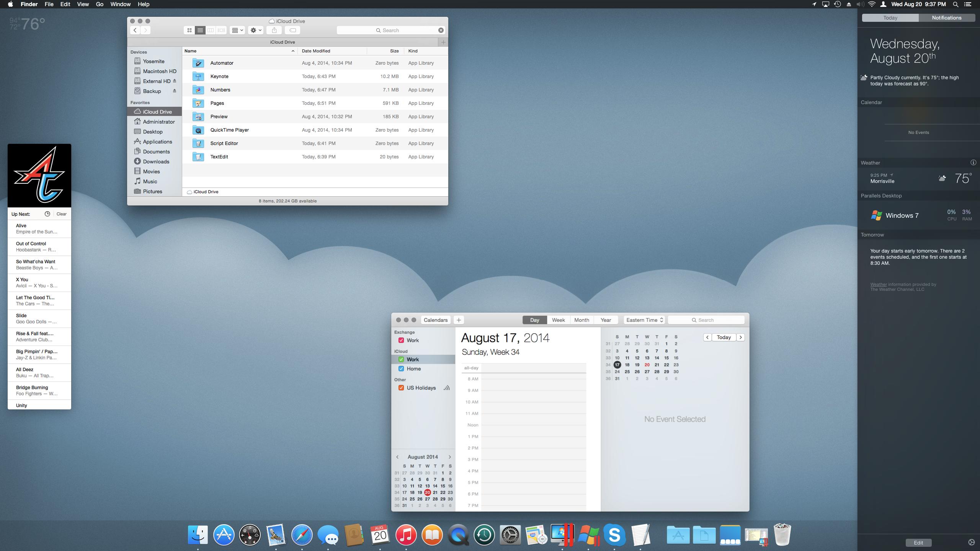Open iTunes from the dock
Screen dimensions: 980x551
pos(406,535)
